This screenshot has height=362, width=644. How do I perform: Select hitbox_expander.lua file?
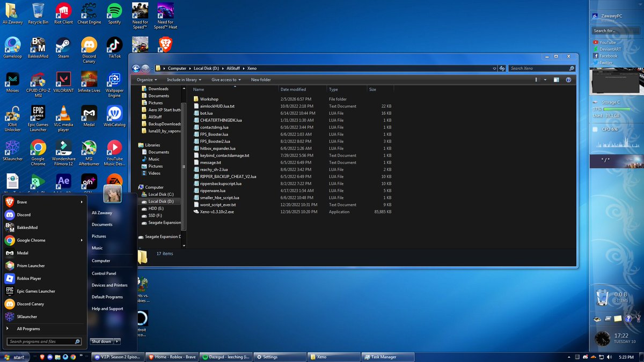click(292, 149)
